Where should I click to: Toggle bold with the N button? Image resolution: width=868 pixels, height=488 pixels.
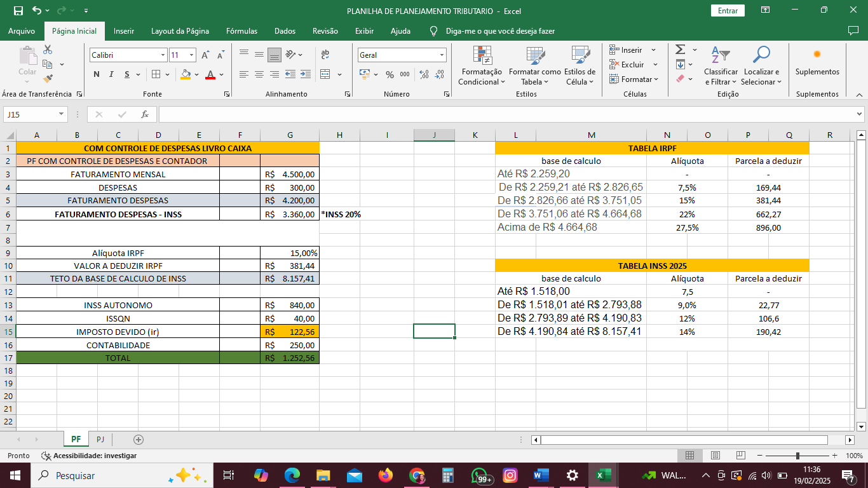point(97,74)
